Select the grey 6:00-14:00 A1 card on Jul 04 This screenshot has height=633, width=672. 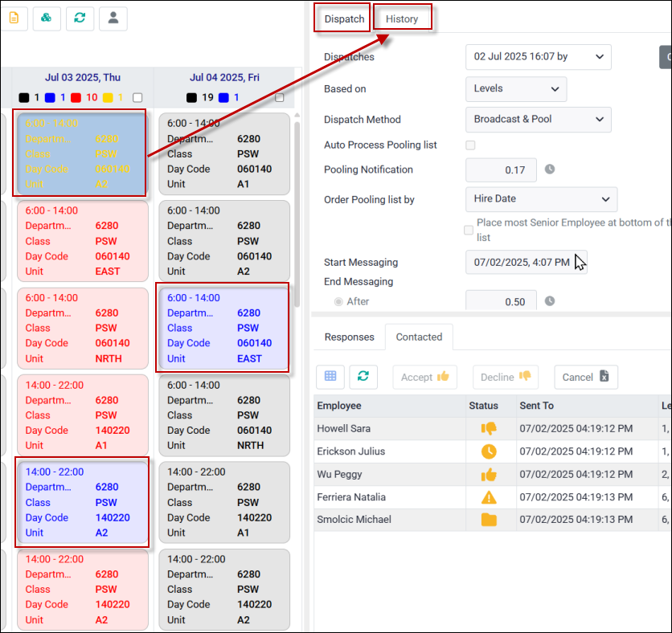click(x=224, y=153)
